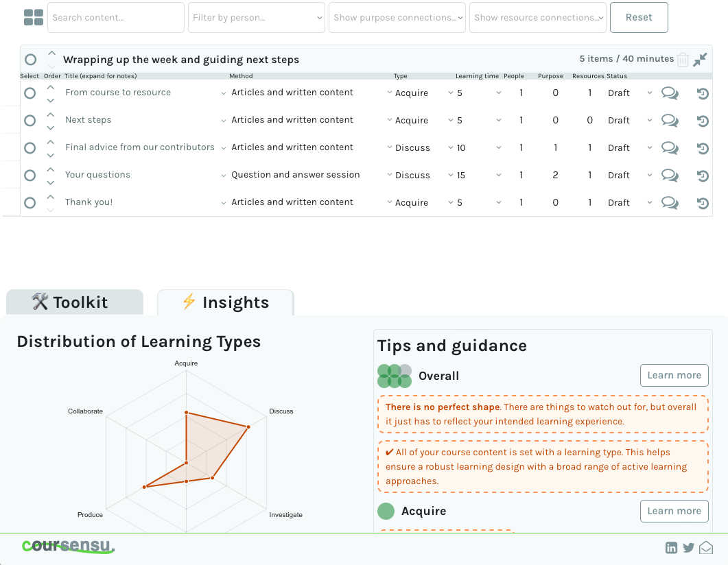Click the grid view icon beside search
Image resolution: width=728 pixels, height=565 pixels.
click(33, 18)
